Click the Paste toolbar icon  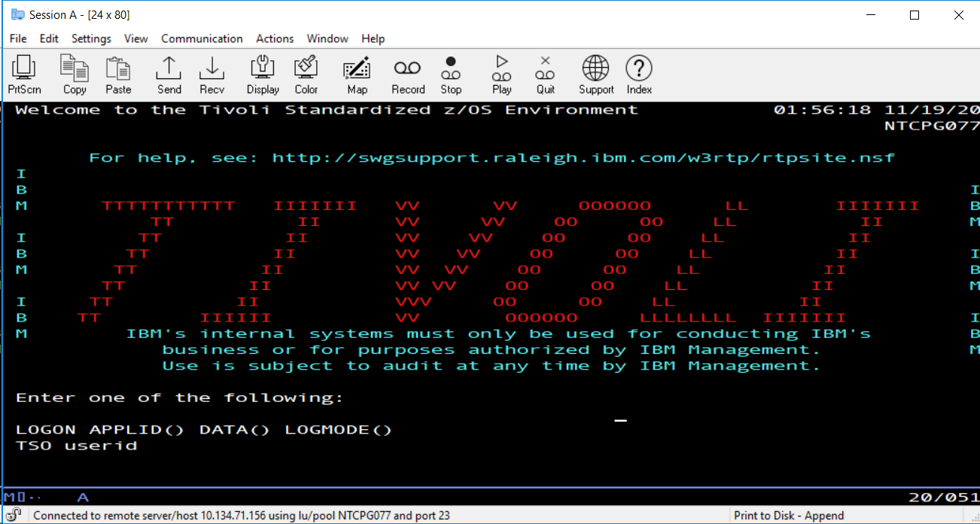click(x=118, y=75)
